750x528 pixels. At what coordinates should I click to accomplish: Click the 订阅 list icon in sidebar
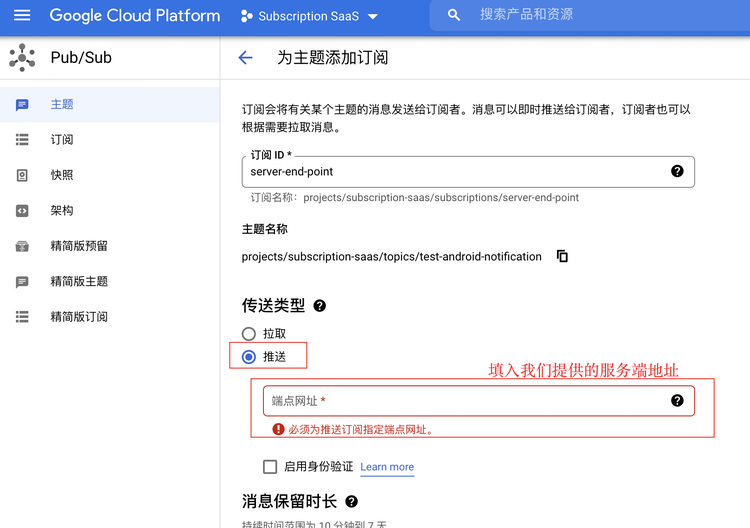click(x=22, y=140)
